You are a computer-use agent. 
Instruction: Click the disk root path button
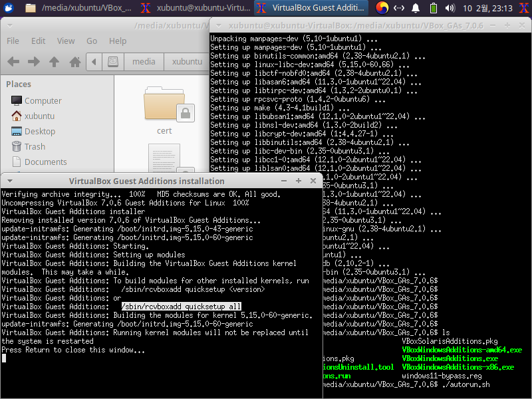pos(113,62)
